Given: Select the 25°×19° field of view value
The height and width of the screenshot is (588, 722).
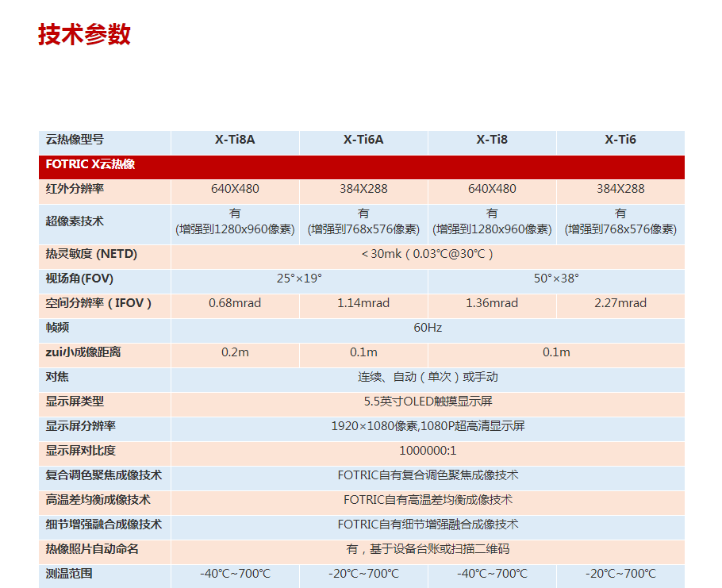Looking at the screenshot, I should point(299,279).
